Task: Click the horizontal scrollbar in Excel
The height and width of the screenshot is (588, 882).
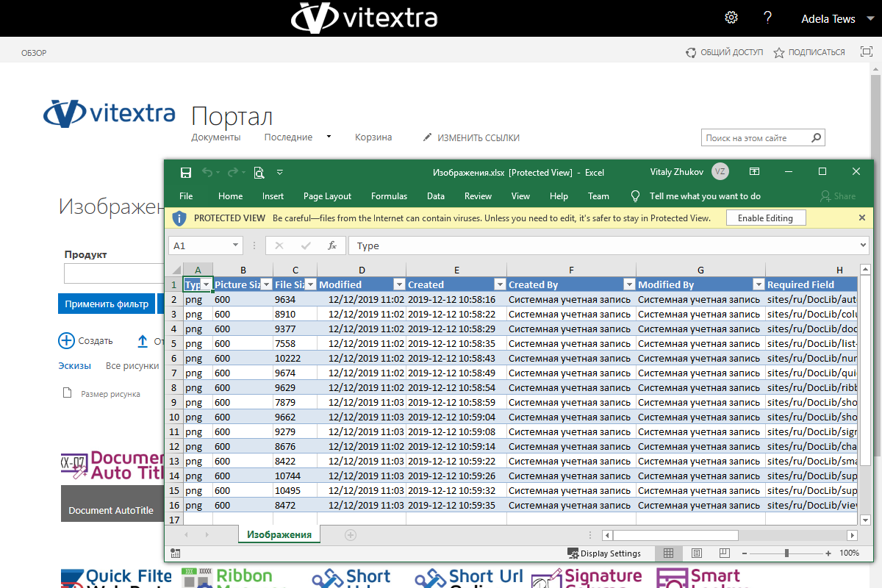Action: 675,535
